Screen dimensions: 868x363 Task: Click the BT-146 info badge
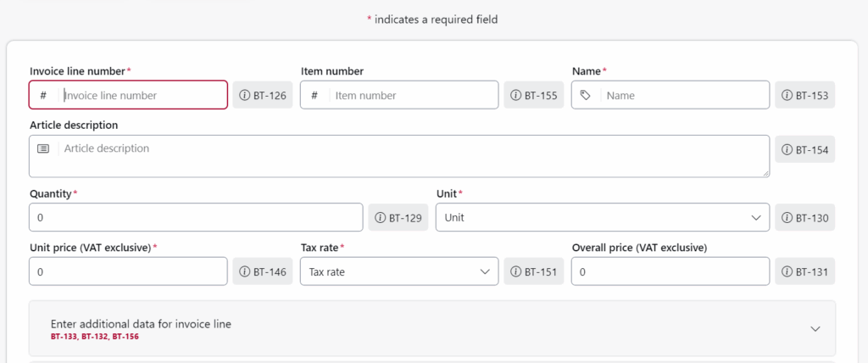pos(263,271)
